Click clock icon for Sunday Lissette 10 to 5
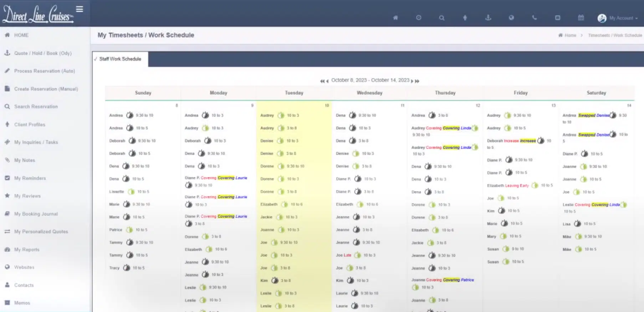 [x=131, y=192]
